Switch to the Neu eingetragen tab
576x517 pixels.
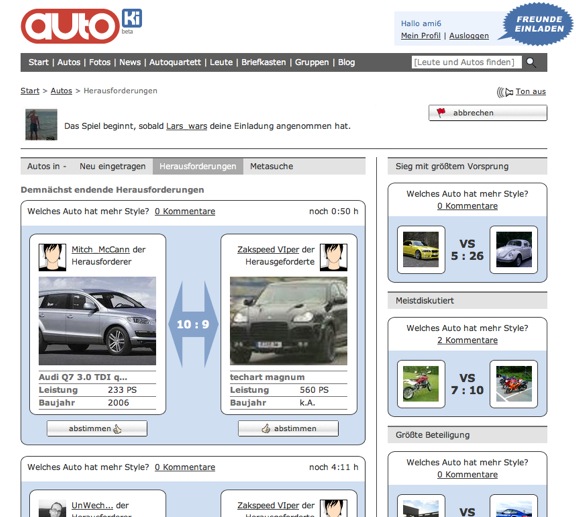tap(112, 166)
